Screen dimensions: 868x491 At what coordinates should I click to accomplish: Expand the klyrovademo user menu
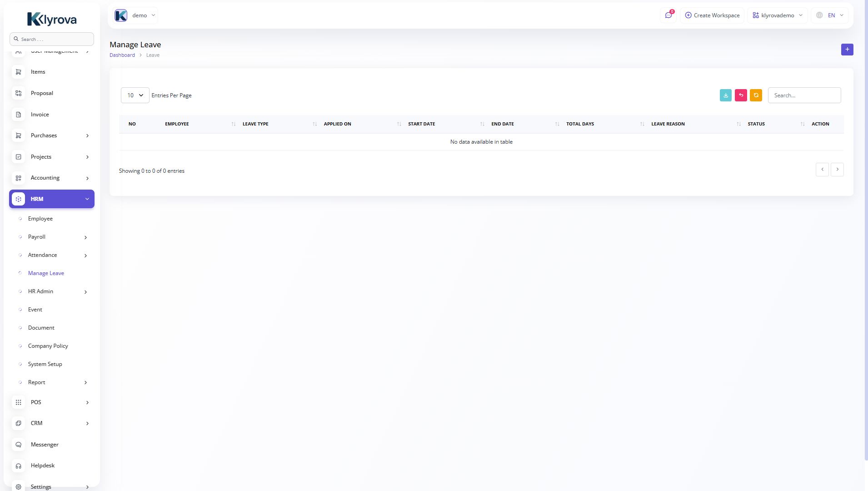(x=778, y=15)
